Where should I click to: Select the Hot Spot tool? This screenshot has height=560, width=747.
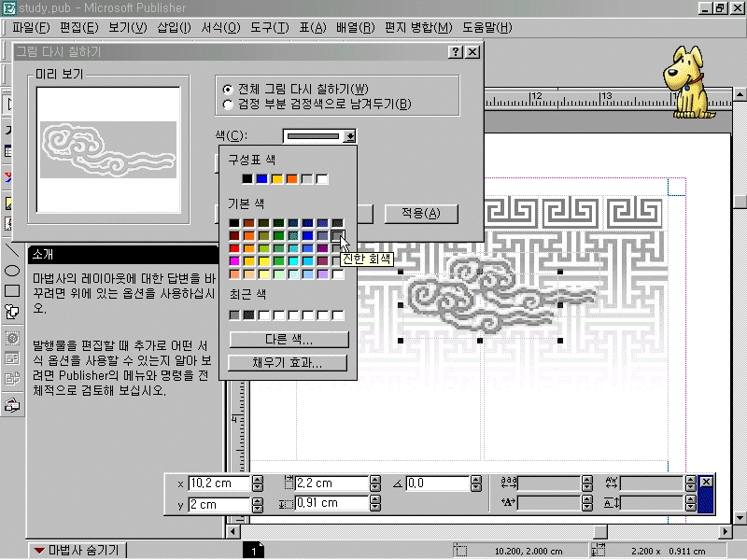11,339
